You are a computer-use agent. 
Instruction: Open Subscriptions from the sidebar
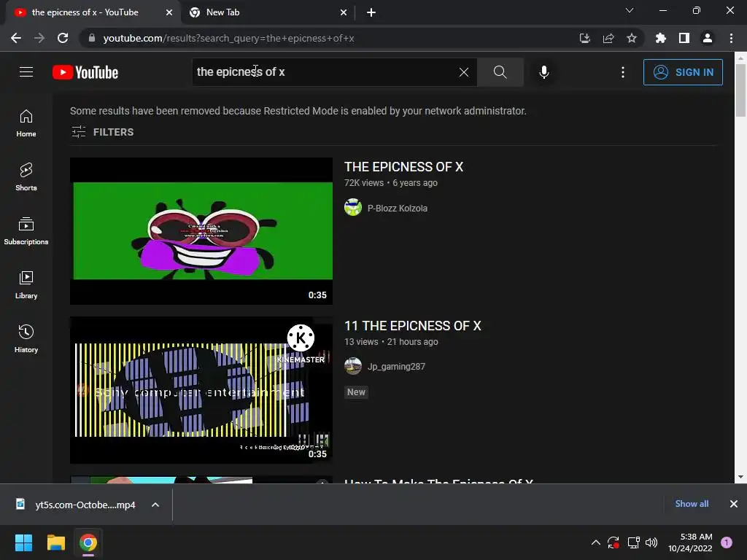pyautogui.click(x=26, y=231)
